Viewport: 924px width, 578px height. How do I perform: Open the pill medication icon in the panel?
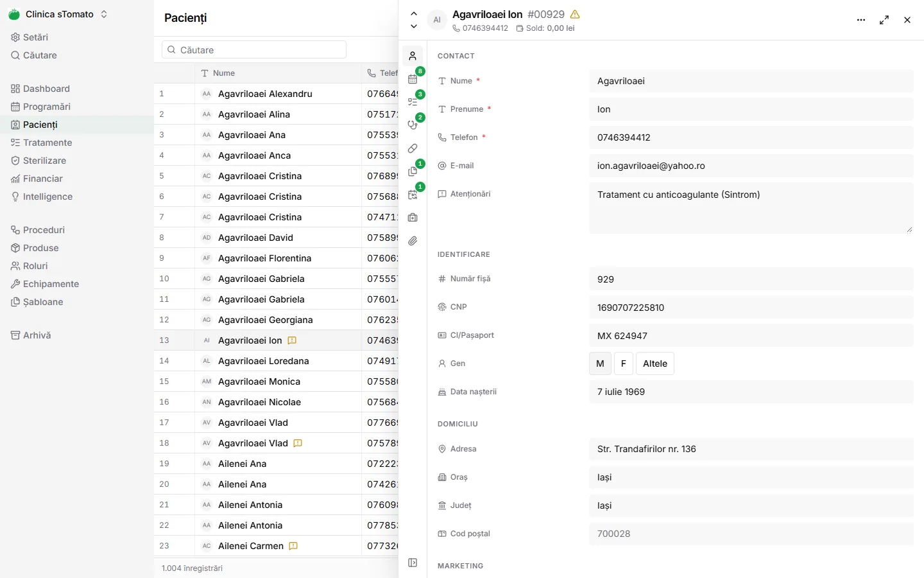pyautogui.click(x=413, y=148)
